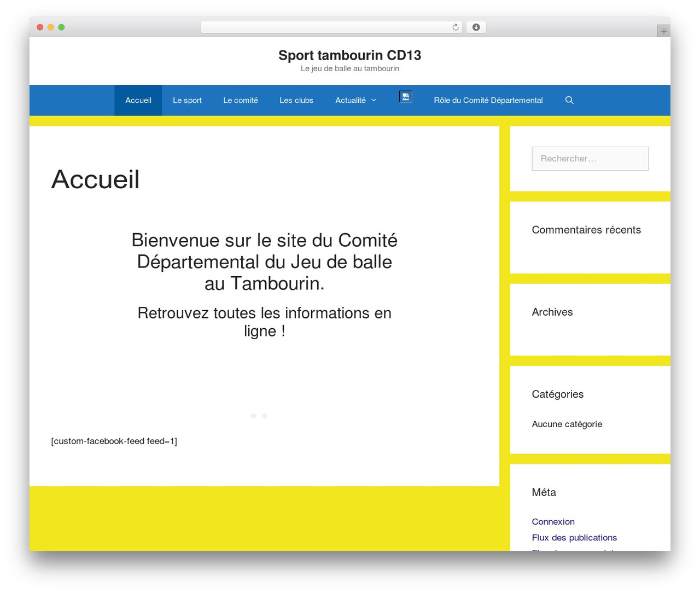The image size is (700, 593).
Task: Open the Le comité menu item
Action: [x=241, y=100]
